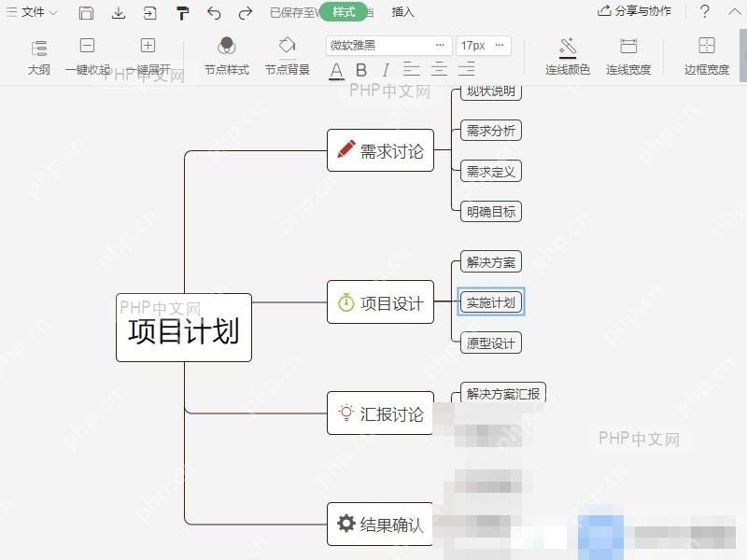Viewport: 747px width, 560px height.
Task: Click the gear icon in 结果确认
Action: [345, 523]
